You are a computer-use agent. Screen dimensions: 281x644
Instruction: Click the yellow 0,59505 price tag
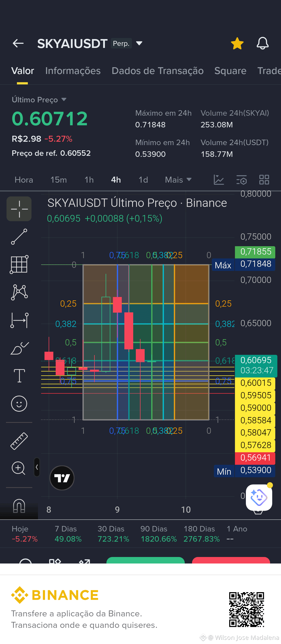255,395
